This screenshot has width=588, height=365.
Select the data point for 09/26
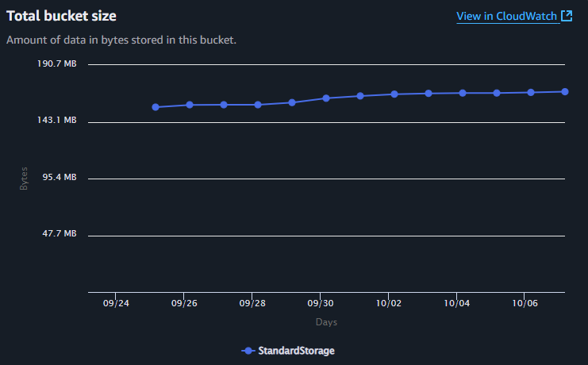190,105
